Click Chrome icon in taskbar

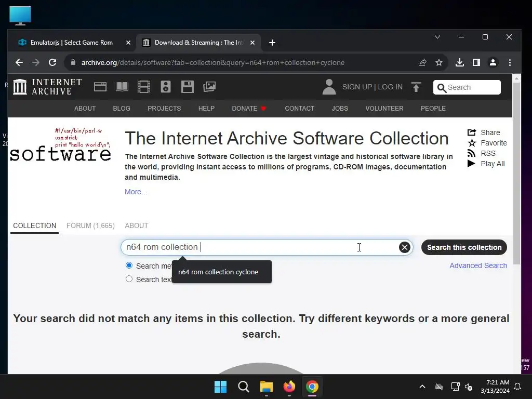pyautogui.click(x=312, y=387)
